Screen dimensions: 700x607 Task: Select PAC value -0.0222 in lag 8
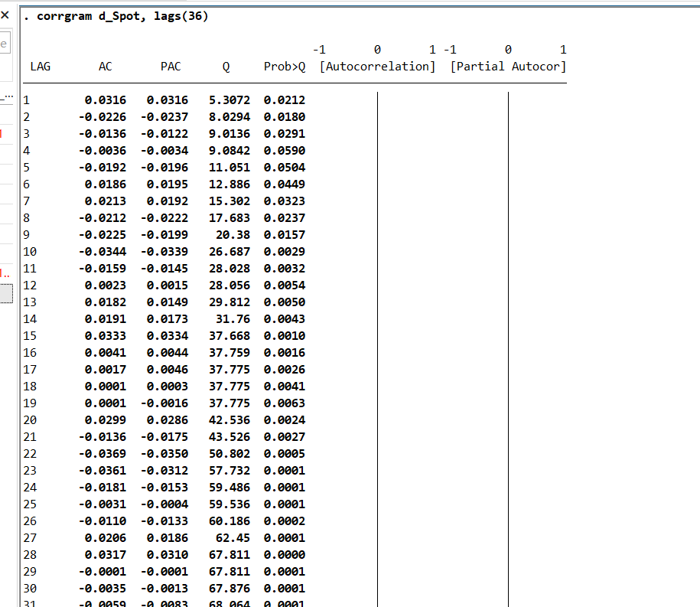click(164, 218)
